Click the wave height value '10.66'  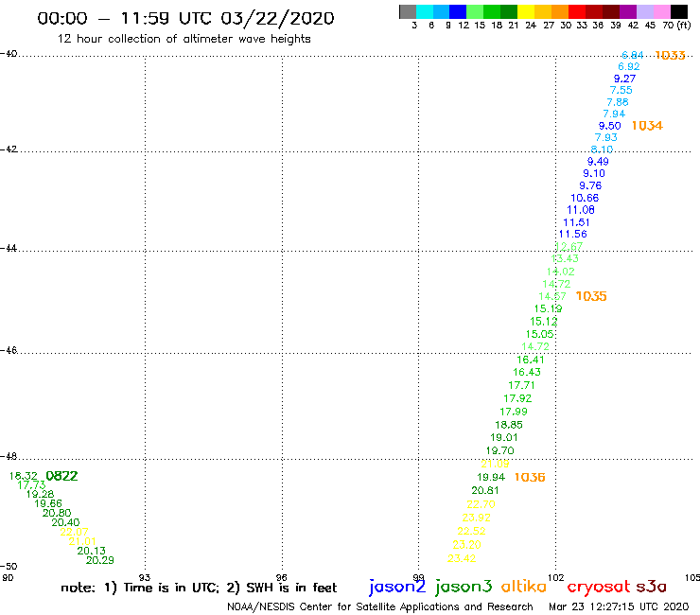pos(585,198)
